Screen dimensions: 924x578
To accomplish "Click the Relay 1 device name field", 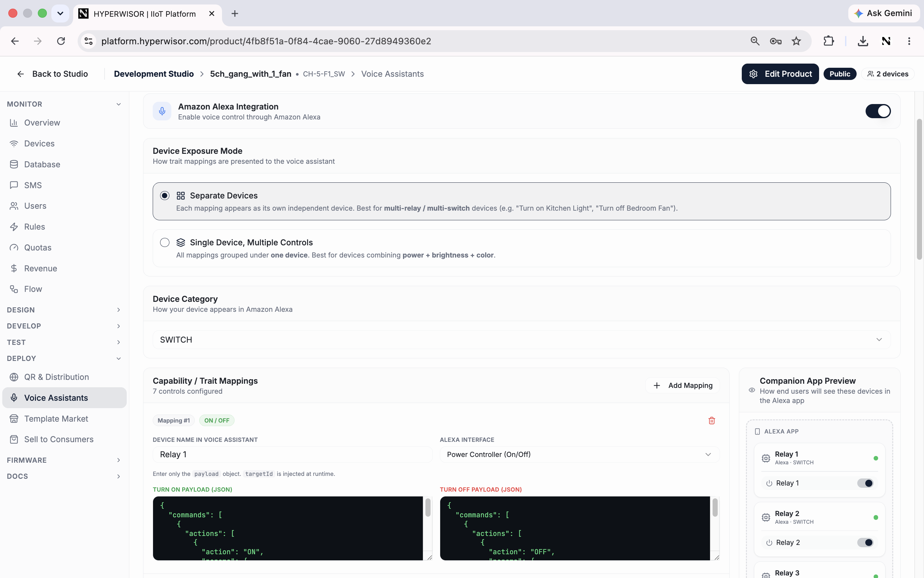I will pos(293,454).
